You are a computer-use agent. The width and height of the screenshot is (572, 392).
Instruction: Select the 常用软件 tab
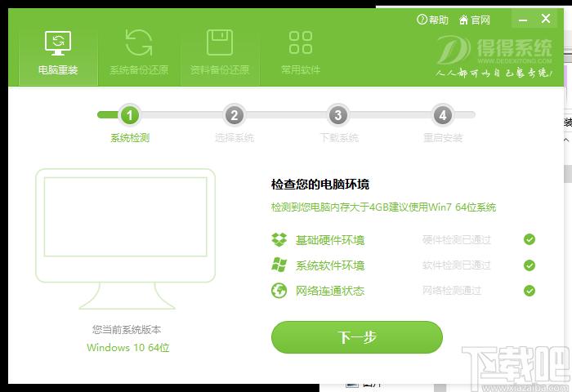(x=300, y=55)
